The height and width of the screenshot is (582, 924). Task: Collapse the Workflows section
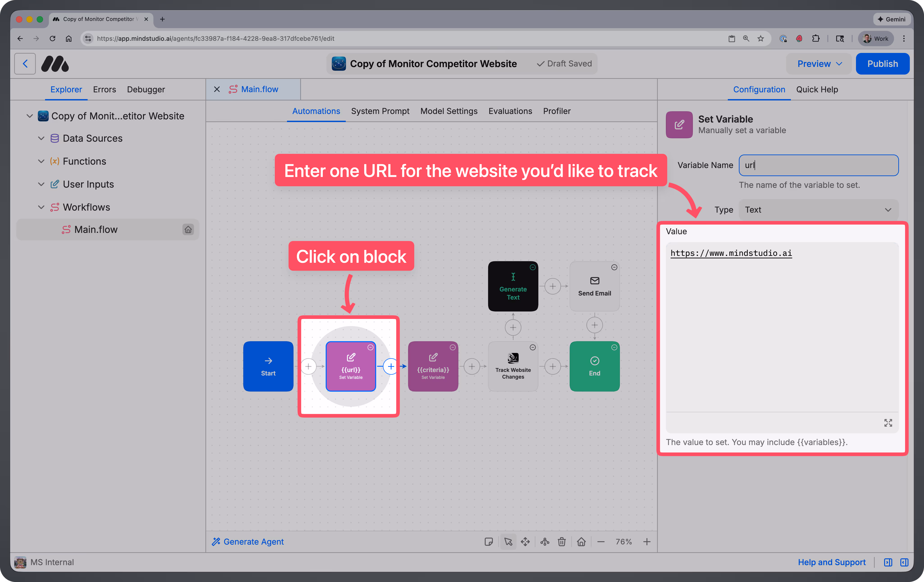tap(41, 207)
